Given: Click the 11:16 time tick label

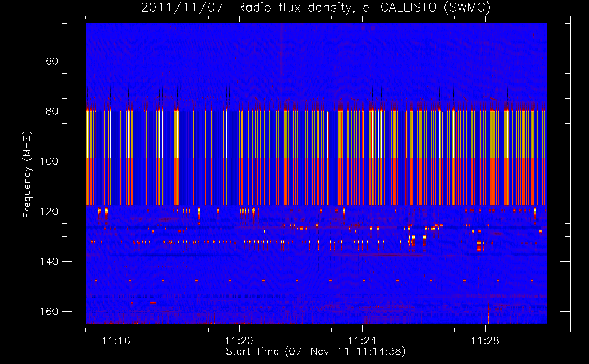Looking at the screenshot, I should pyautogui.click(x=116, y=341).
